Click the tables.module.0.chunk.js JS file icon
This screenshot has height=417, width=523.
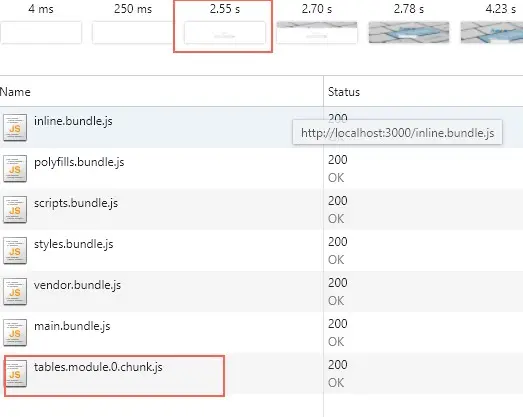tap(15, 374)
